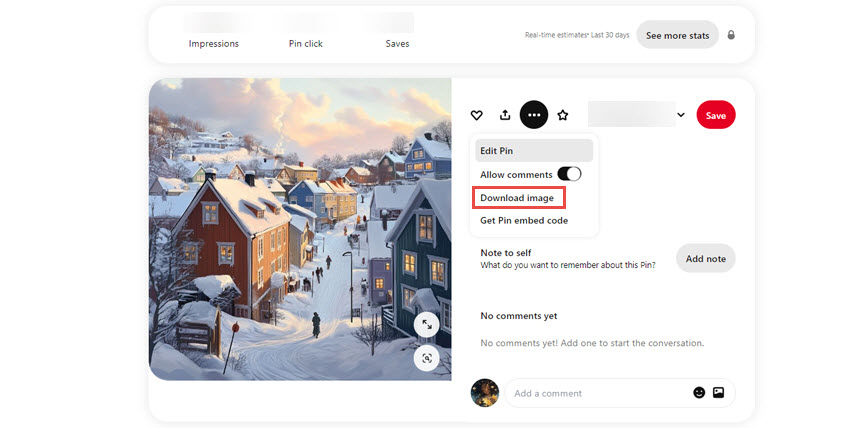This screenshot has height=428, width=850.
Task: Open See more stats
Action: tap(677, 35)
